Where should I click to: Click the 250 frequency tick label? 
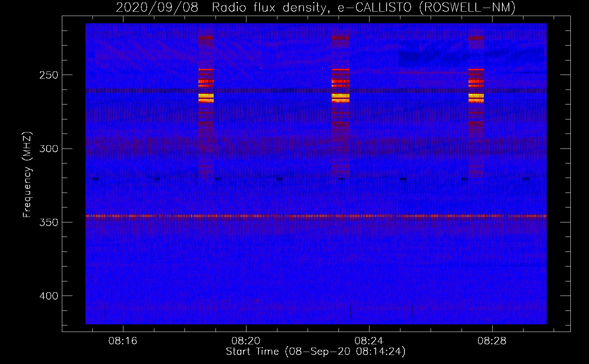(49, 75)
